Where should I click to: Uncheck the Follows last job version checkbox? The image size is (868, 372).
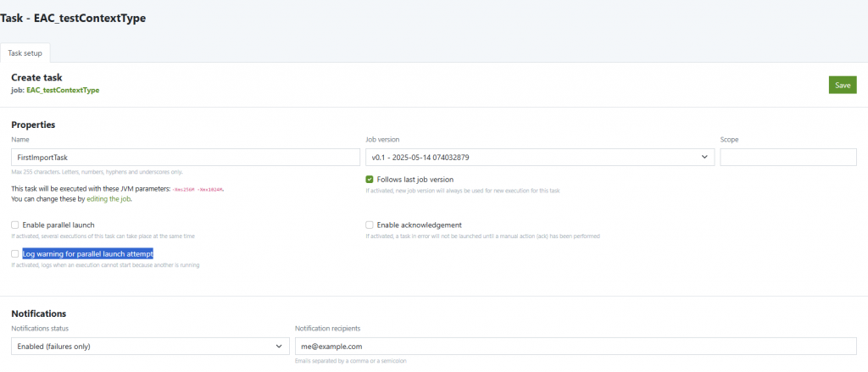pyautogui.click(x=370, y=180)
